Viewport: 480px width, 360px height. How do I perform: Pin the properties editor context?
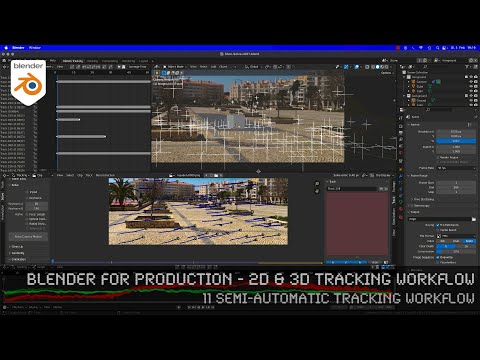tap(476, 117)
